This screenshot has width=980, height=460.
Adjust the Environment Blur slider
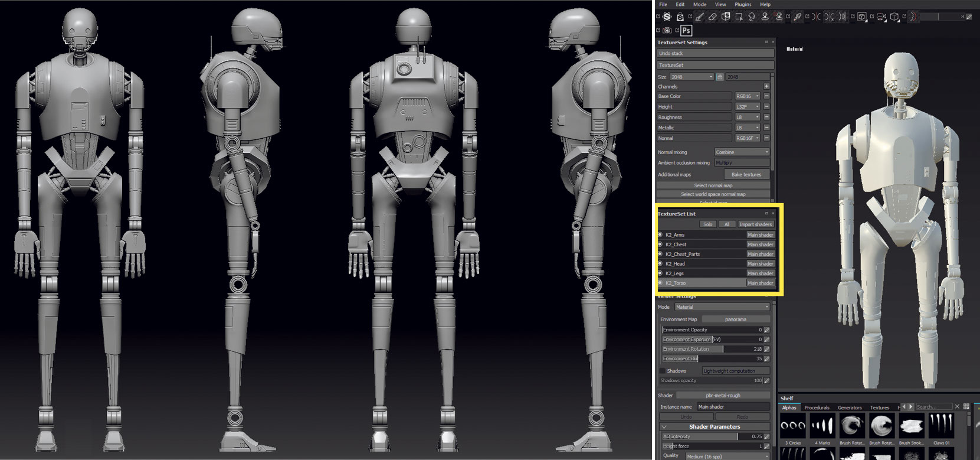coord(712,358)
